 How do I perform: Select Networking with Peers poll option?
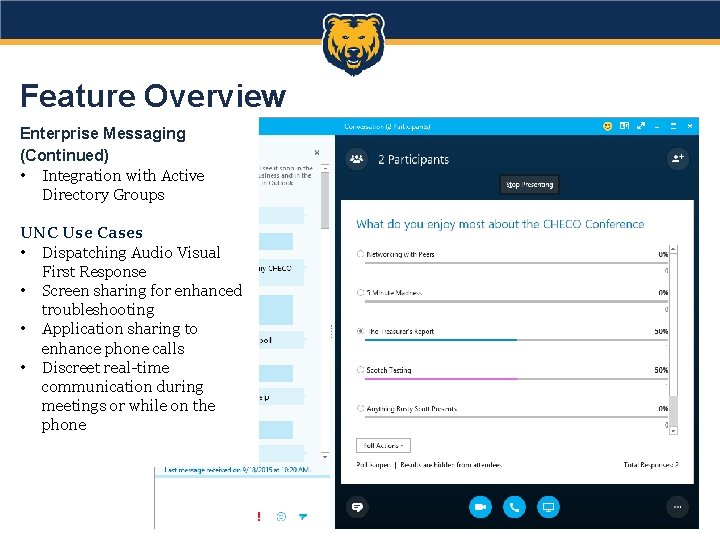pos(360,254)
